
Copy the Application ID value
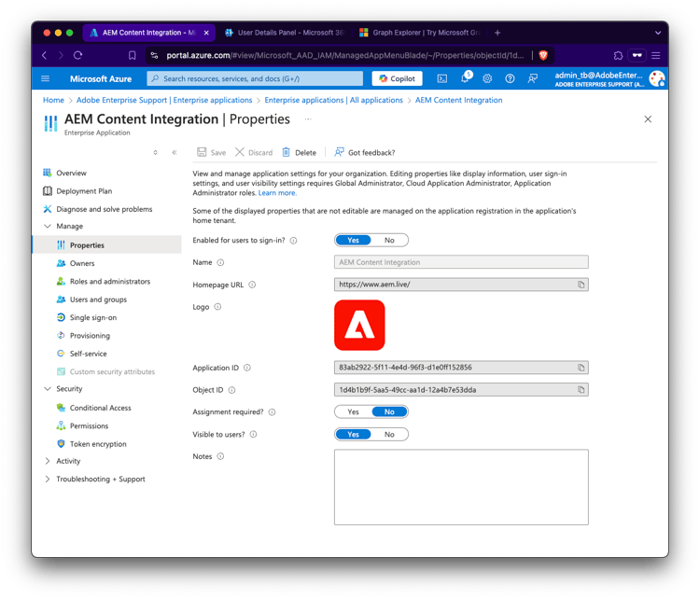[581, 368]
